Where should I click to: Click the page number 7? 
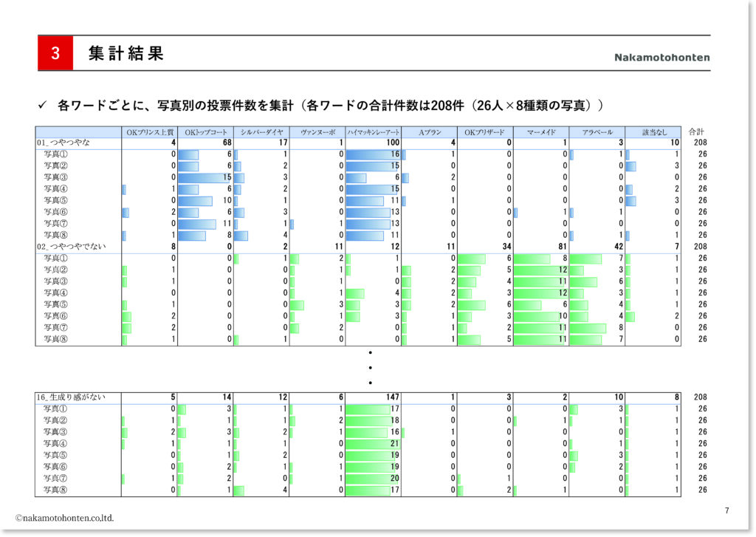[726, 510]
